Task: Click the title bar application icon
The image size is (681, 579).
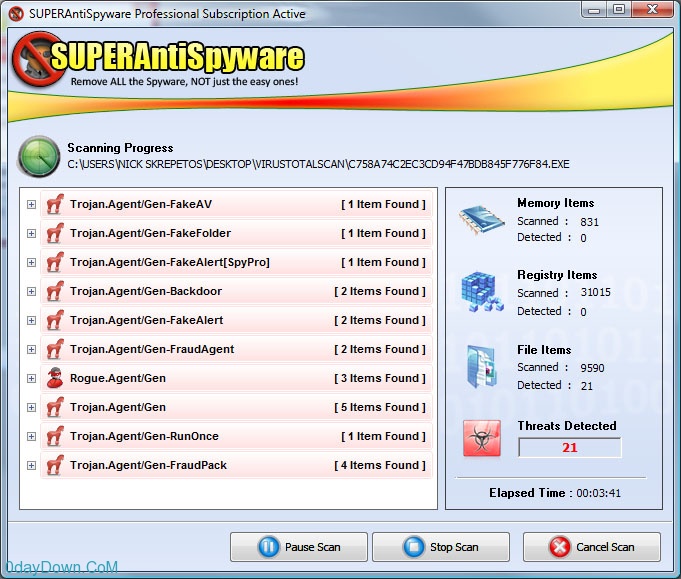Action: pyautogui.click(x=16, y=14)
